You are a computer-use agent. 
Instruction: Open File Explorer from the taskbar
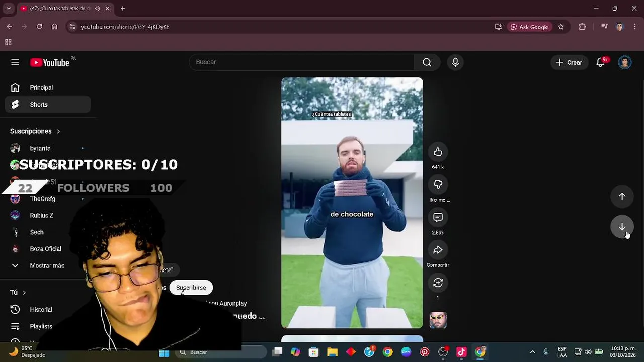(332, 352)
